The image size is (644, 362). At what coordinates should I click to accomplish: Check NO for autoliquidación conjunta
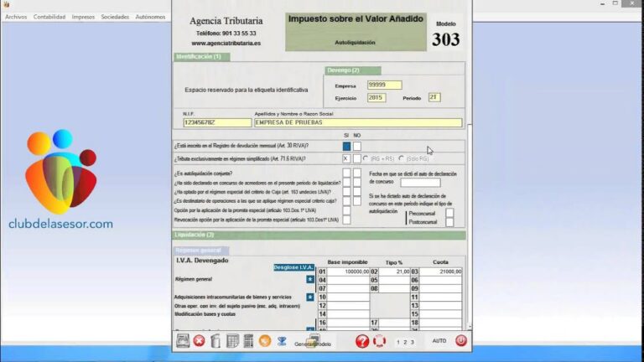pos(357,173)
